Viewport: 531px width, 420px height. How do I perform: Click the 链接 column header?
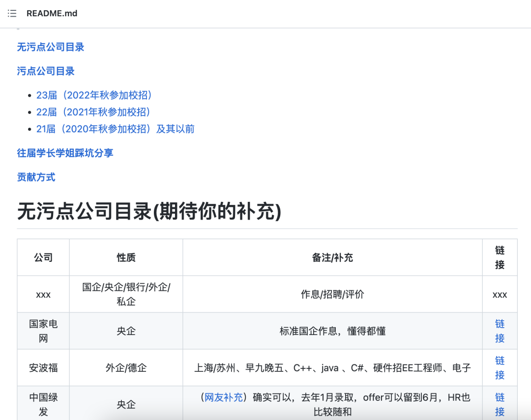tap(500, 257)
